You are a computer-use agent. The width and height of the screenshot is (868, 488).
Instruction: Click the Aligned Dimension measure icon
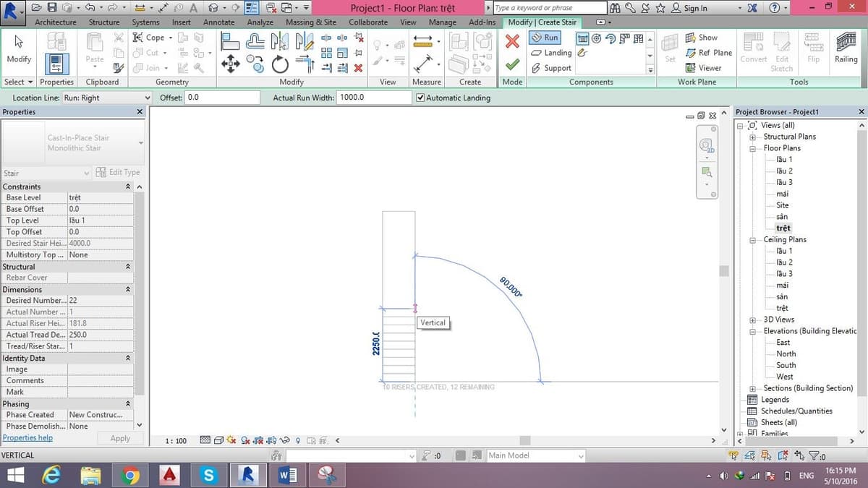coord(423,43)
